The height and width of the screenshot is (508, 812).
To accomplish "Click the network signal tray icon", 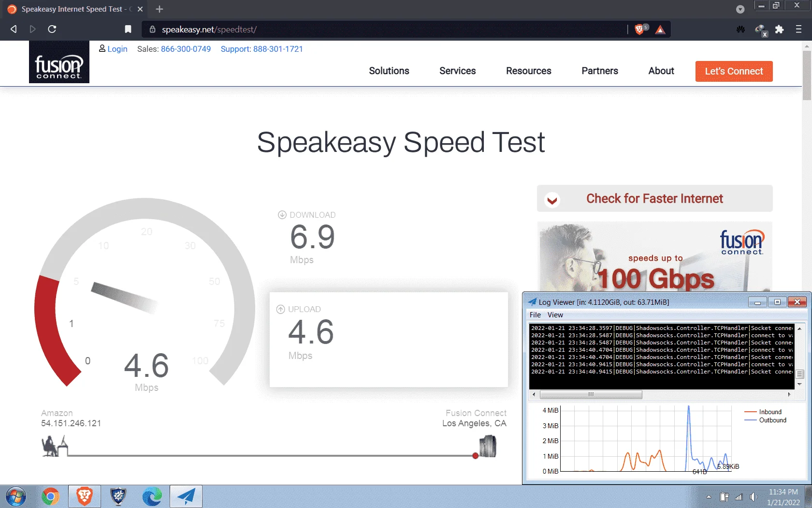I will pyautogui.click(x=739, y=497).
